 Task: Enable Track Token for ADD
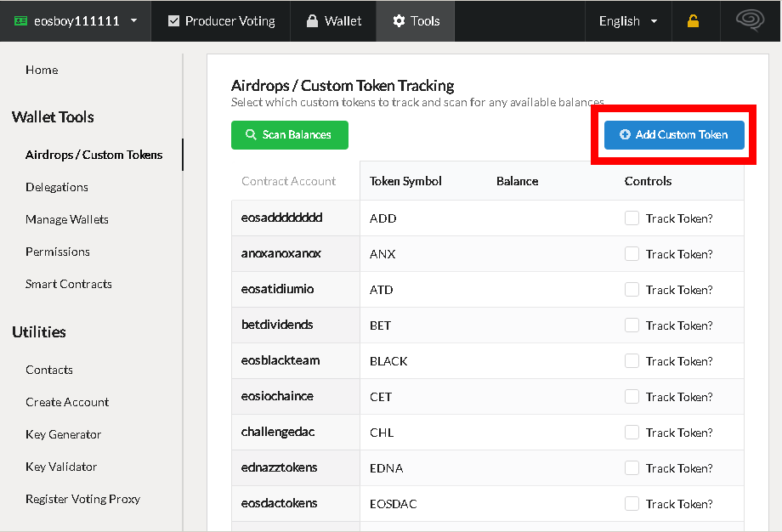[x=632, y=218]
